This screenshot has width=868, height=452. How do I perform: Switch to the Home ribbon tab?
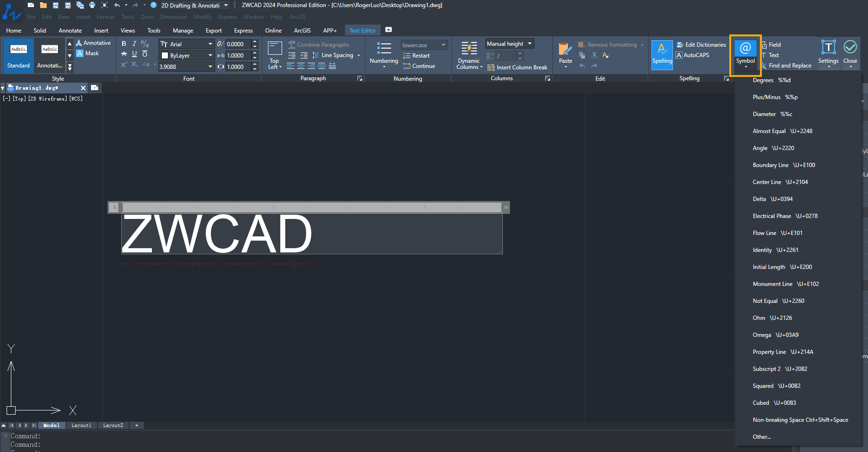coord(14,31)
